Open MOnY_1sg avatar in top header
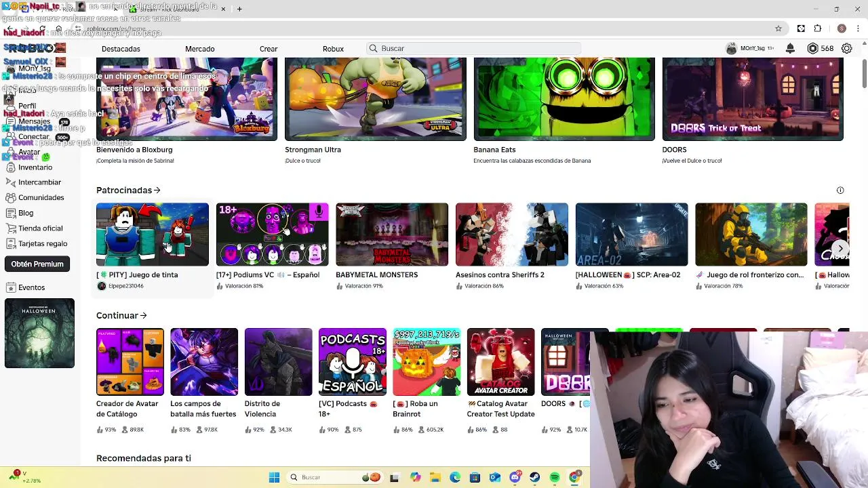This screenshot has height=488, width=868. tap(731, 48)
